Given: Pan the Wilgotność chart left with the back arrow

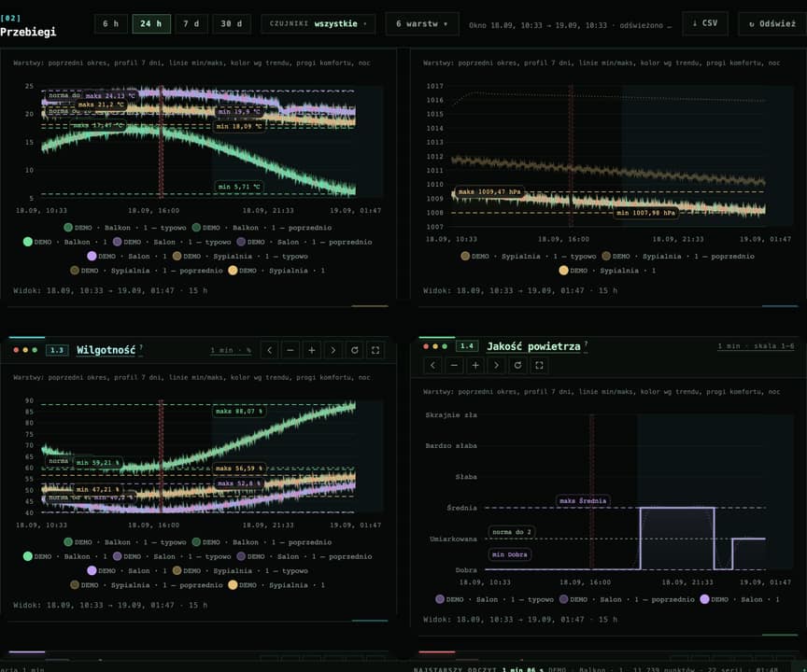Looking at the screenshot, I should tap(269, 350).
